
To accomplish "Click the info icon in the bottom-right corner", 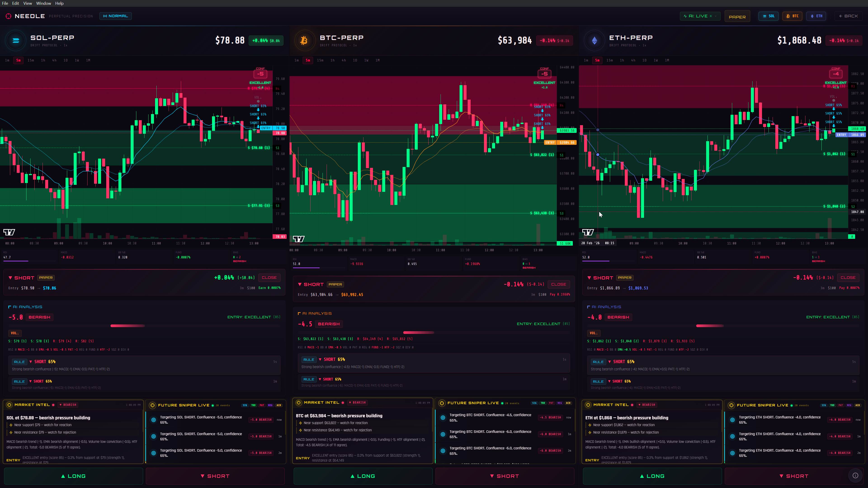I will coord(855,476).
